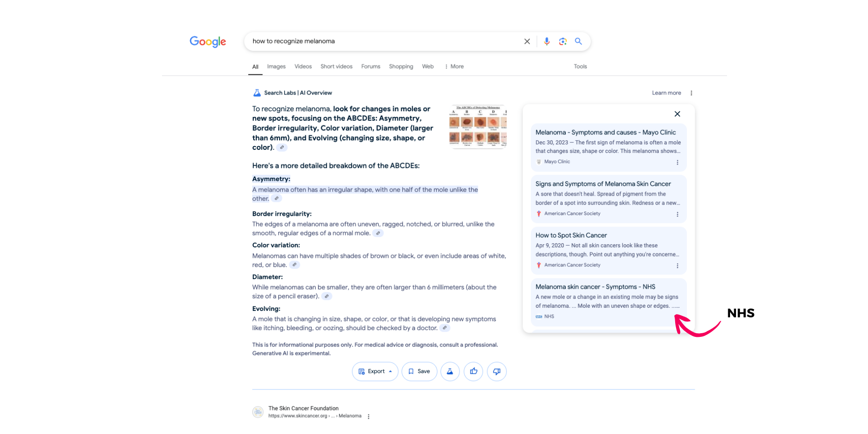Clear the search query with X icon
Image resolution: width=868 pixels, height=434 pixels.
[x=527, y=41]
